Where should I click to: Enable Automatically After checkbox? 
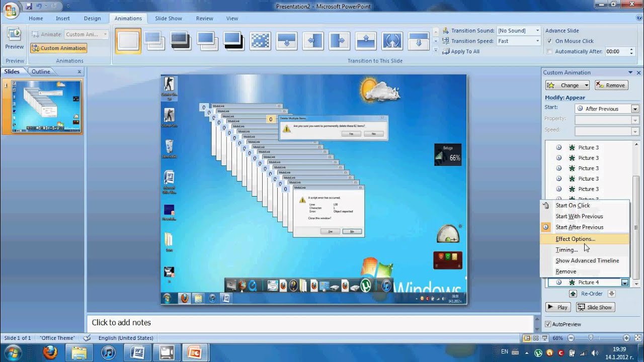[550, 51]
